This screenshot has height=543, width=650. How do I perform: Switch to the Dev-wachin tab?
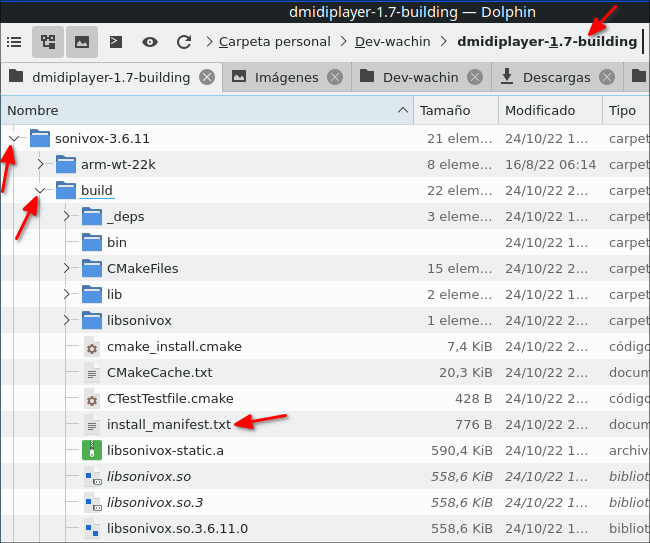click(421, 77)
